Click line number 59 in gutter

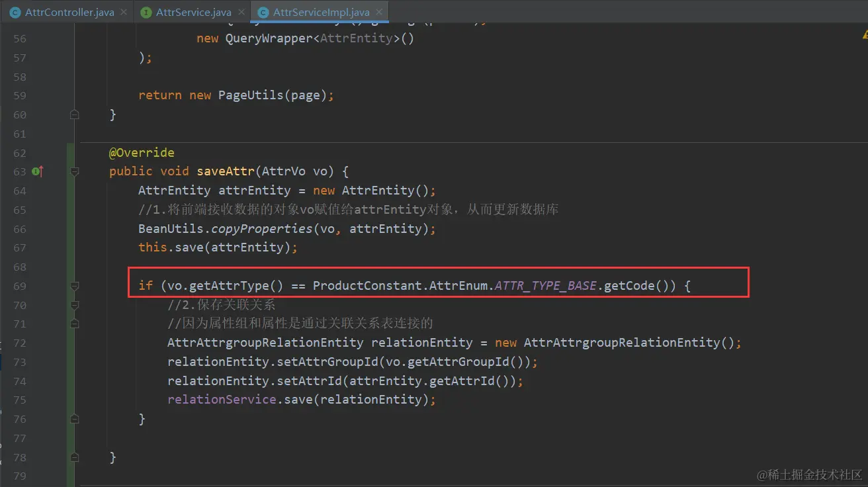pyautogui.click(x=19, y=96)
